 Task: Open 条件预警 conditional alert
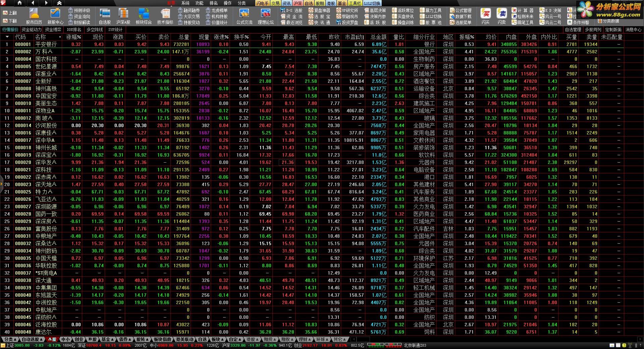(x=578, y=22)
